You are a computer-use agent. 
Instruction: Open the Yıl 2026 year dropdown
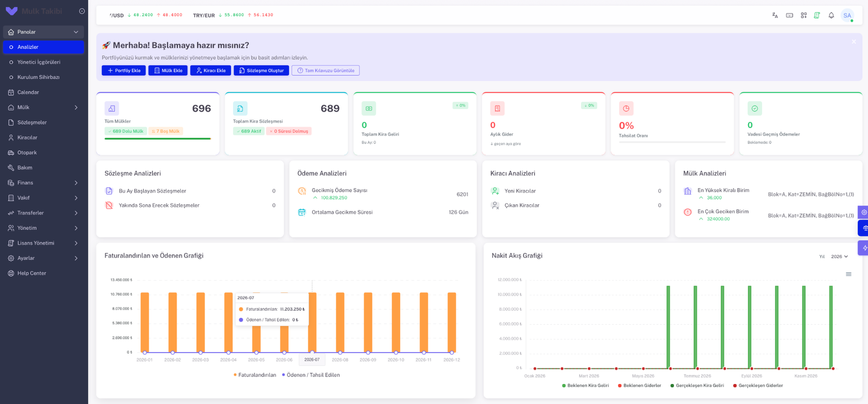(x=839, y=256)
